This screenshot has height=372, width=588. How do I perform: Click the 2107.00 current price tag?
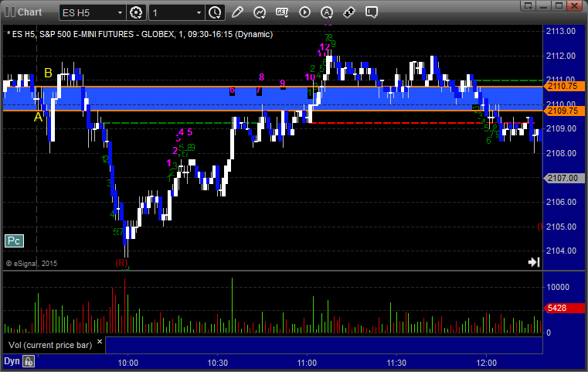[x=564, y=178]
